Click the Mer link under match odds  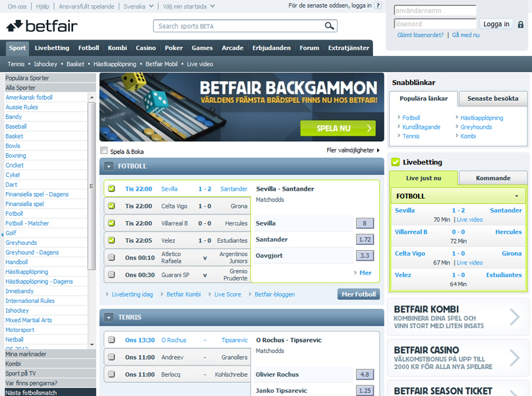click(x=365, y=273)
